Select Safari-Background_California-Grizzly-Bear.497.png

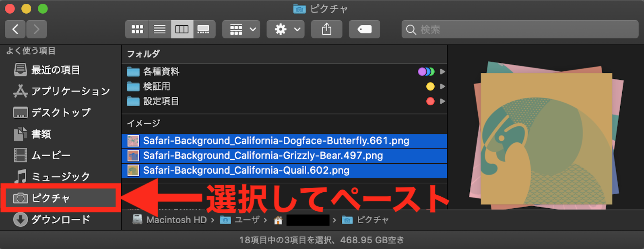tap(284, 156)
